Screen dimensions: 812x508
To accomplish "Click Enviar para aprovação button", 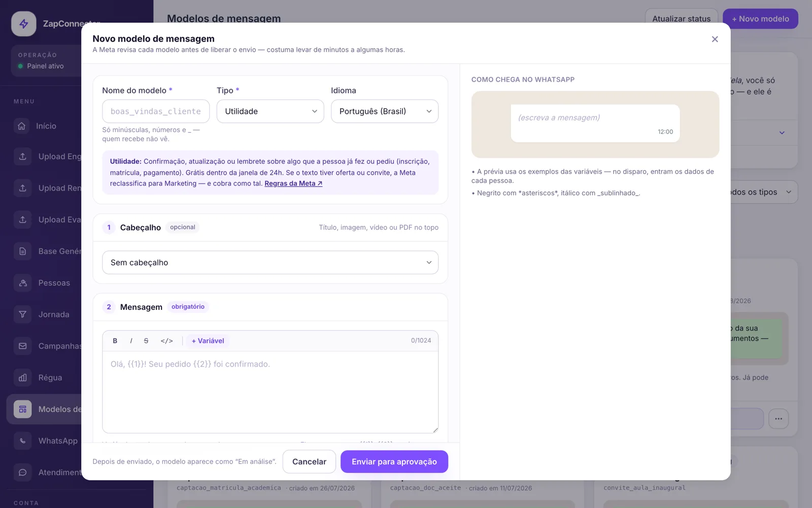I will (394, 462).
